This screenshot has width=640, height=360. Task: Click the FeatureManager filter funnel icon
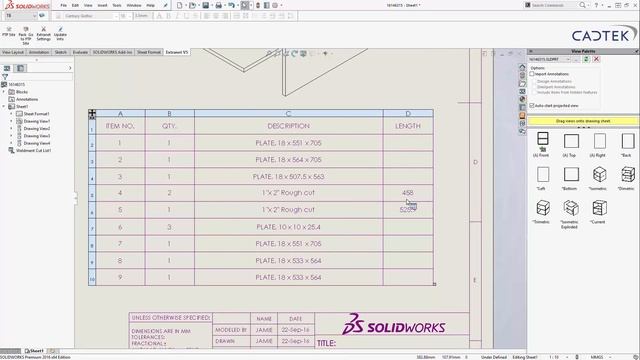click(x=5, y=77)
